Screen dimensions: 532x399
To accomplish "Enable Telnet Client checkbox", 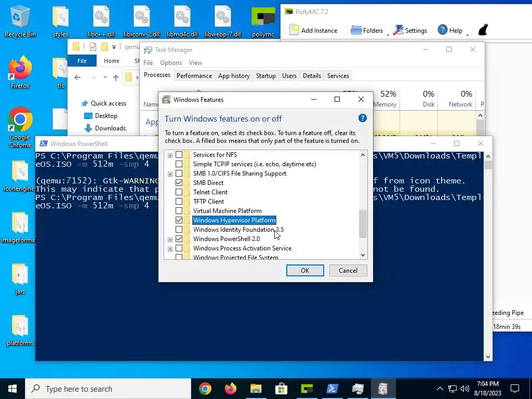I will coord(179,192).
